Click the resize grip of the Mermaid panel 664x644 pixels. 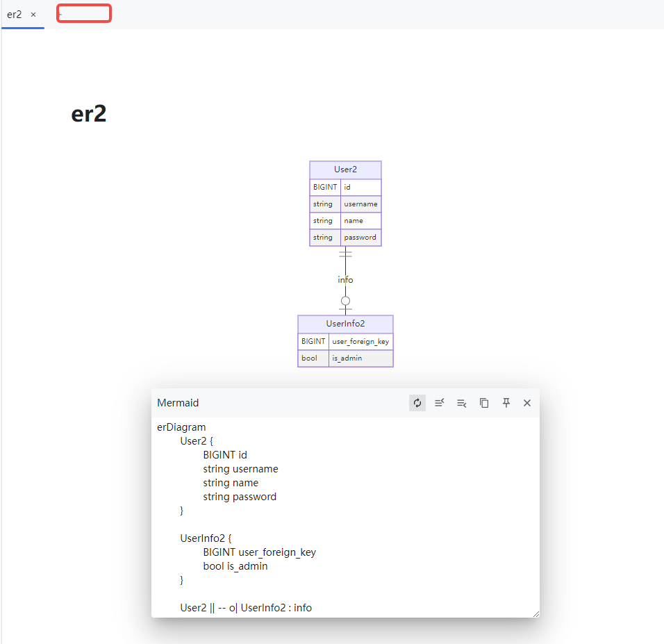click(536, 613)
